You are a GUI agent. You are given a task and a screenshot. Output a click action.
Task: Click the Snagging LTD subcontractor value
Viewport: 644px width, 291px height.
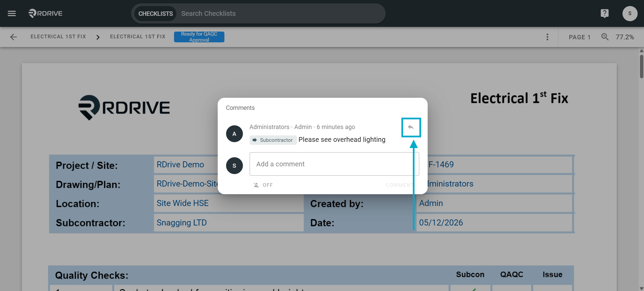tap(182, 223)
